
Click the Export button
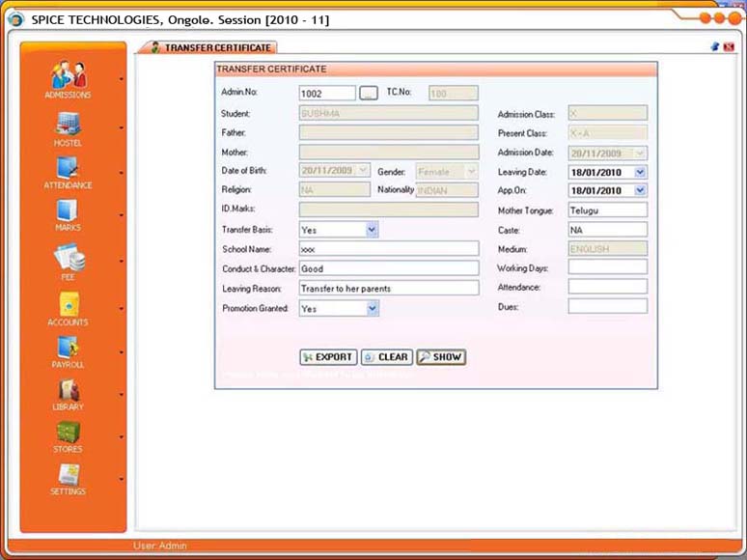click(x=328, y=357)
